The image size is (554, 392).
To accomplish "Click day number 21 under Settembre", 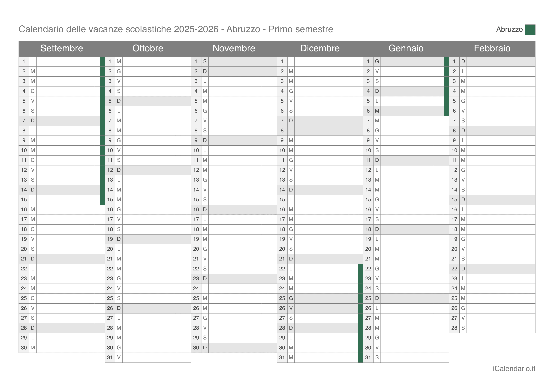I will point(24,259).
